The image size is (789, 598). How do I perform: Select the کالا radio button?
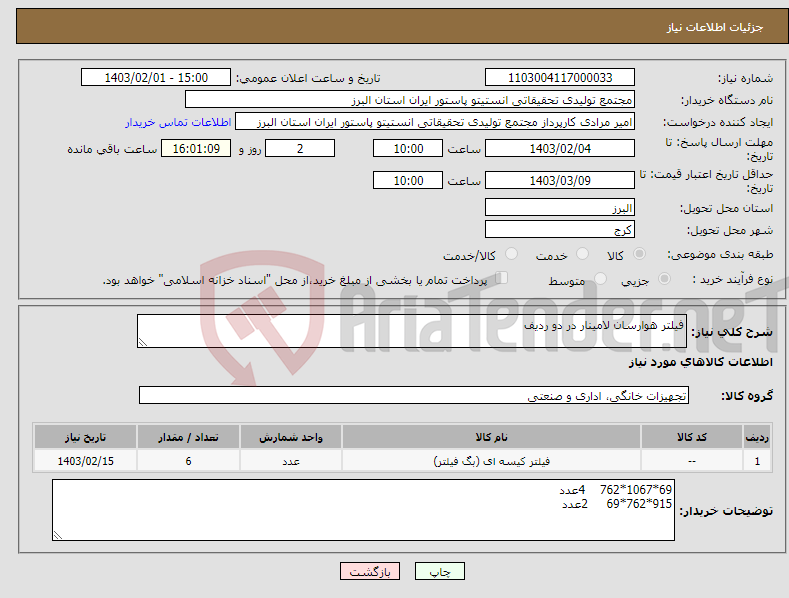pyautogui.click(x=639, y=254)
